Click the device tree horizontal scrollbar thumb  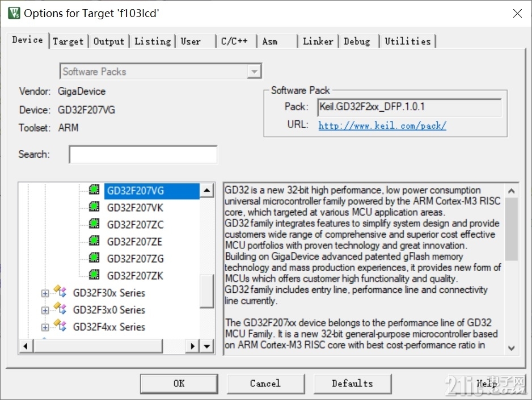point(98,347)
